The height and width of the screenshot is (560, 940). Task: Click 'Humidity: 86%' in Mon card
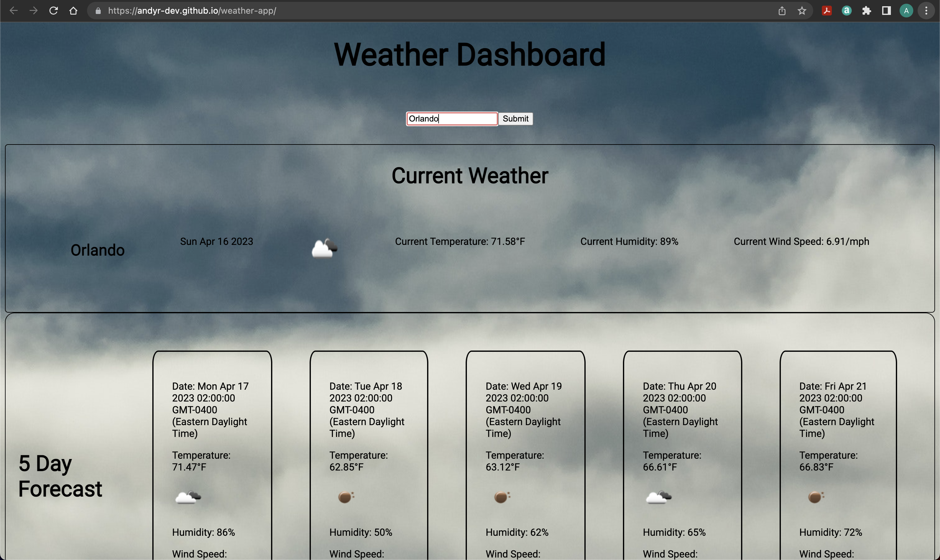point(203,532)
